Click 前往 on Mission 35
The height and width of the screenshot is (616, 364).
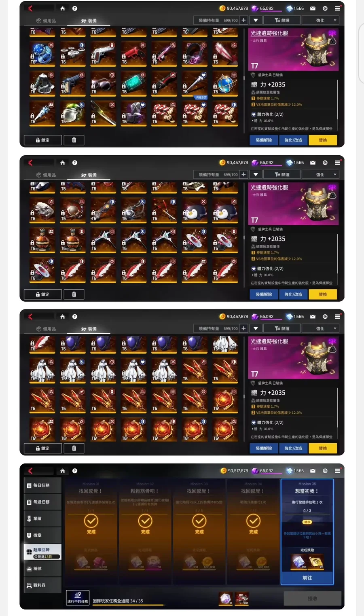coord(307,578)
